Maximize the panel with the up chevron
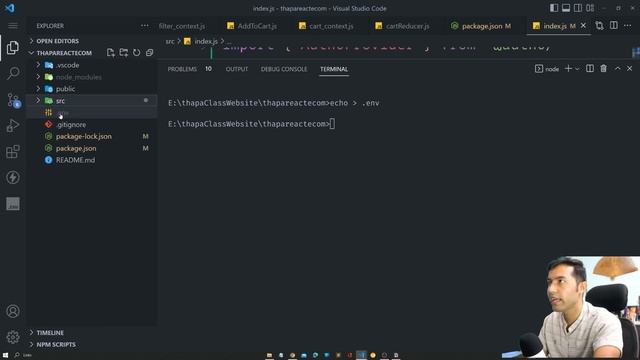The image size is (640, 360). [618, 69]
